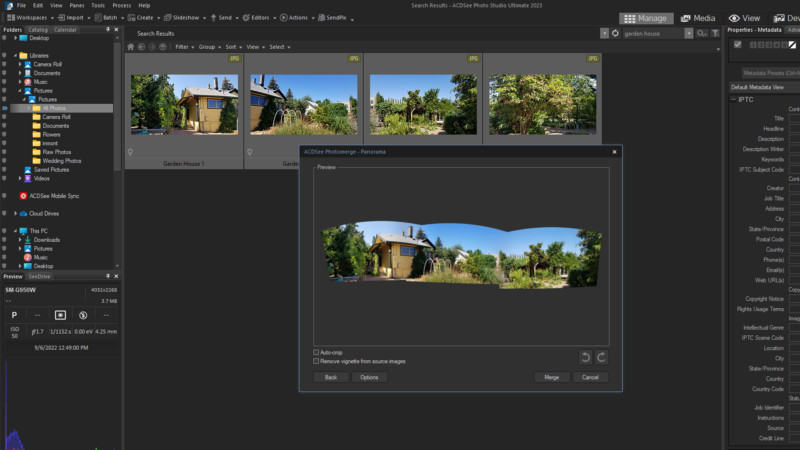Screen dimensions: 800x450
Task: Open the Sort dropdown
Action: pos(234,47)
